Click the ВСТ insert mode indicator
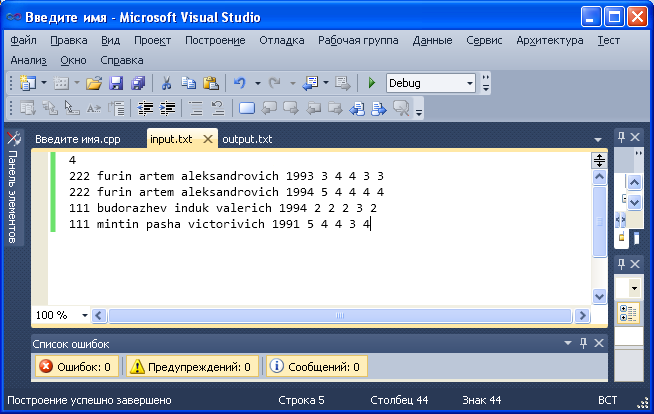This screenshot has width=654, height=414. (x=607, y=400)
